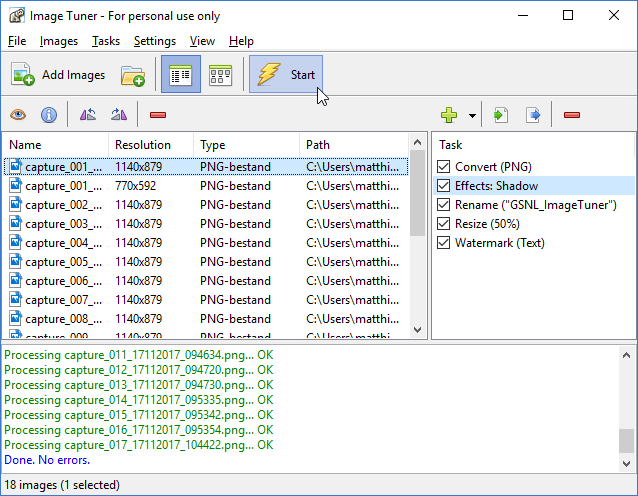Click the export task list icon
The image size is (638, 496).
tap(533, 115)
